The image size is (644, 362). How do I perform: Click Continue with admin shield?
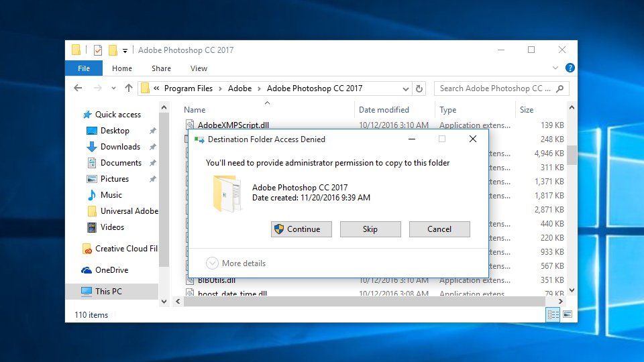pyautogui.click(x=301, y=229)
